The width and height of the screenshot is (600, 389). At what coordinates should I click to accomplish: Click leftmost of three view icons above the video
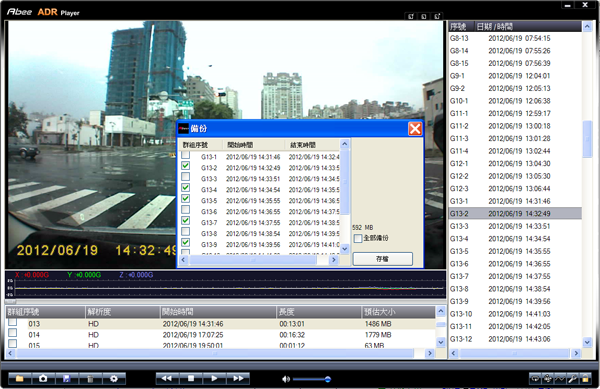tap(411, 16)
